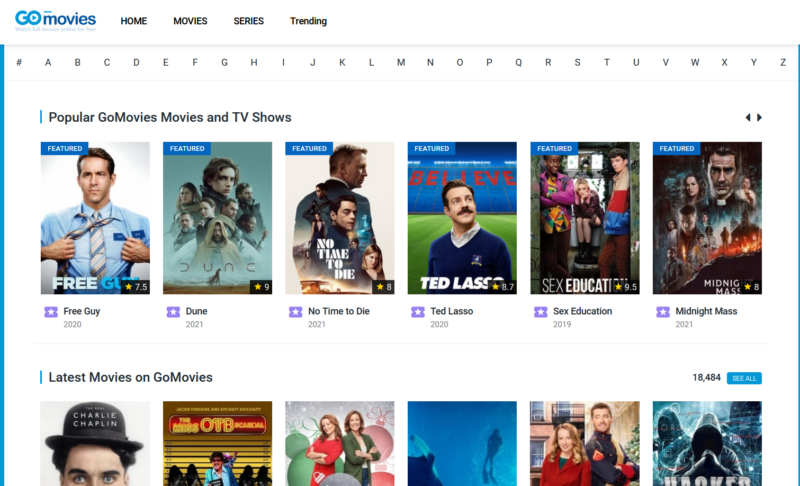Open the HOME menu item
Image resolution: width=800 pixels, height=486 pixels.
coord(134,21)
